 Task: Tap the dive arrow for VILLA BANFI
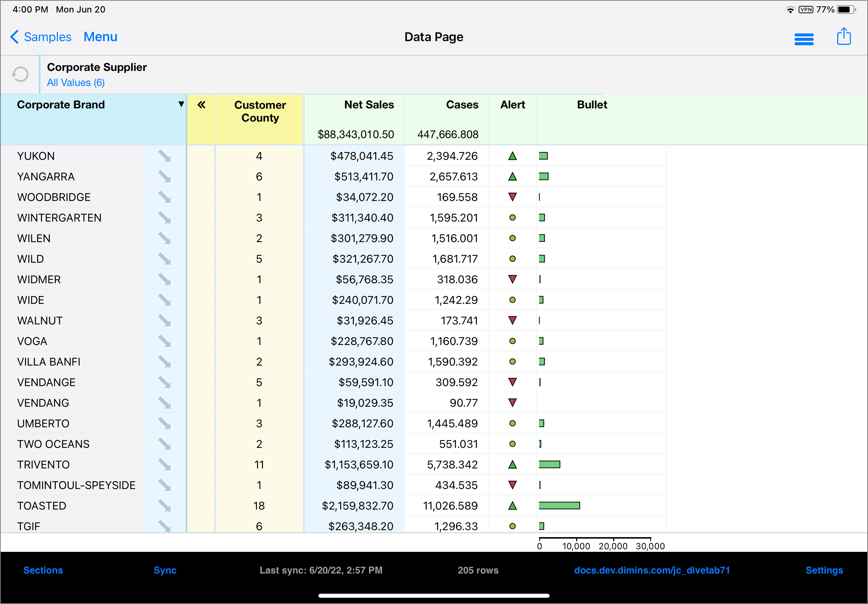coord(164,362)
